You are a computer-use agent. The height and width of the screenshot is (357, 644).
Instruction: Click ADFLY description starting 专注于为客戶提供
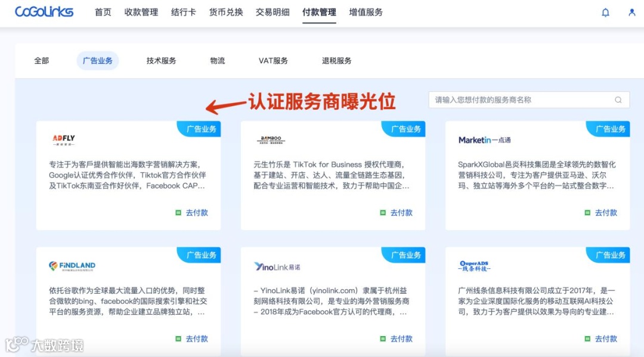click(x=128, y=175)
